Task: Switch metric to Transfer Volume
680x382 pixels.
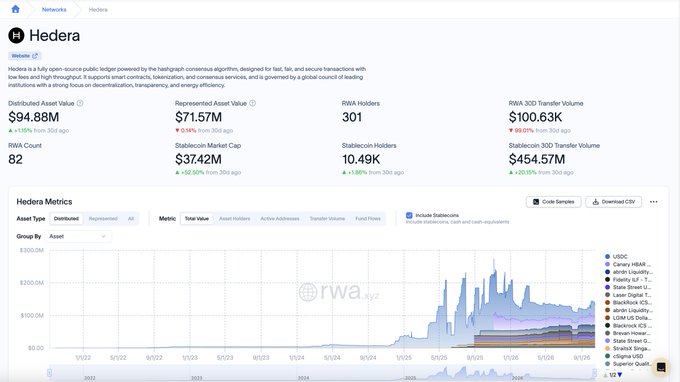Action: tap(327, 219)
